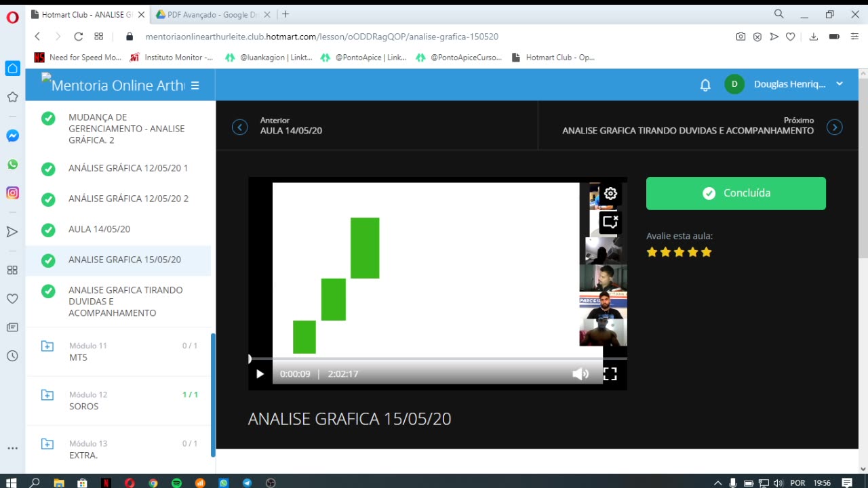
Task: Open ad blocker shield icon
Action: click(x=757, y=37)
